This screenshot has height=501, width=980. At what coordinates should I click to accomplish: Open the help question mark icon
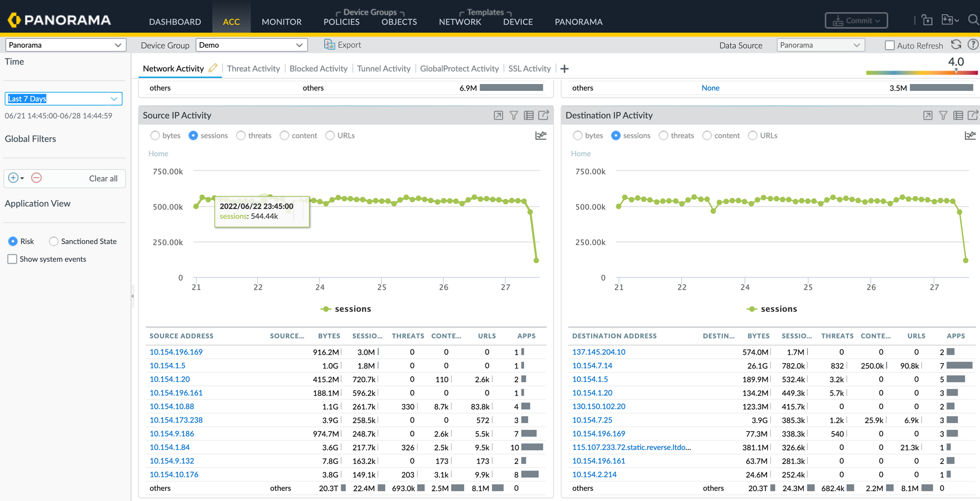[x=973, y=45]
